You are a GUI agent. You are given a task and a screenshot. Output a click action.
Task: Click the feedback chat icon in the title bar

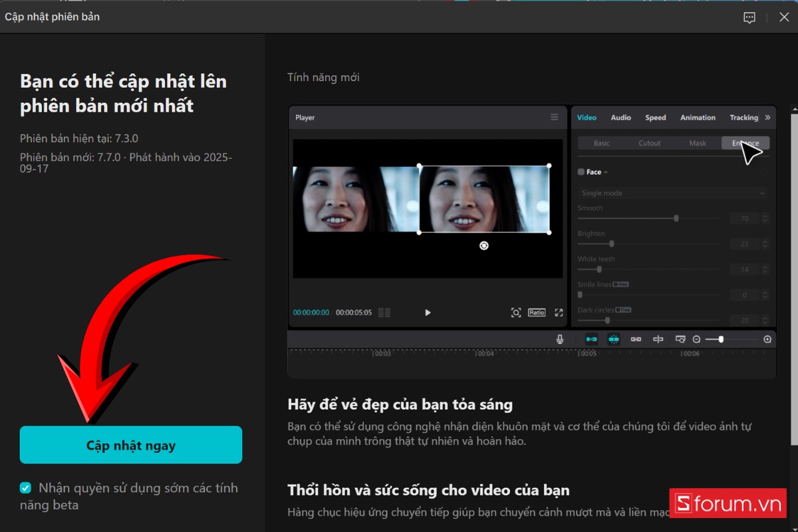(749, 17)
